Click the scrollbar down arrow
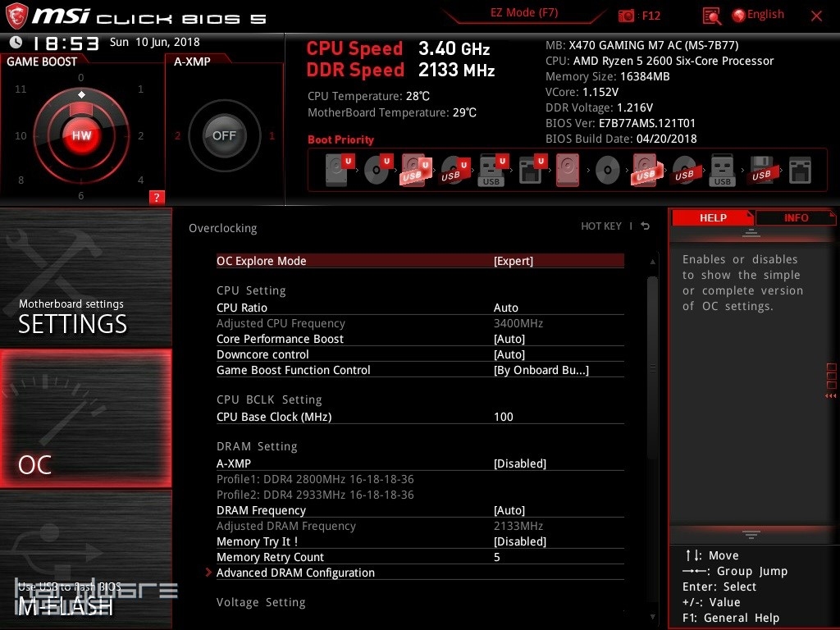Viewport: 840px width, 630px height. (x=652, y=617)
